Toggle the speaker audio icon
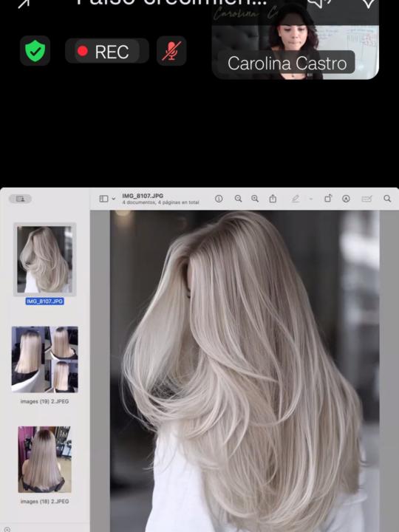The height and width of the screenshot is (532, 399). 319,4
